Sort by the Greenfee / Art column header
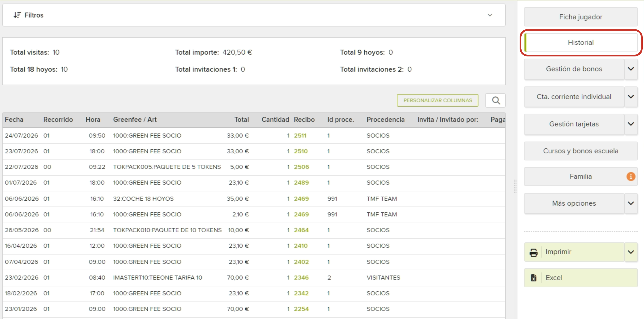The width and height of the screenshot is (644, 319). (x=135, y=120)
